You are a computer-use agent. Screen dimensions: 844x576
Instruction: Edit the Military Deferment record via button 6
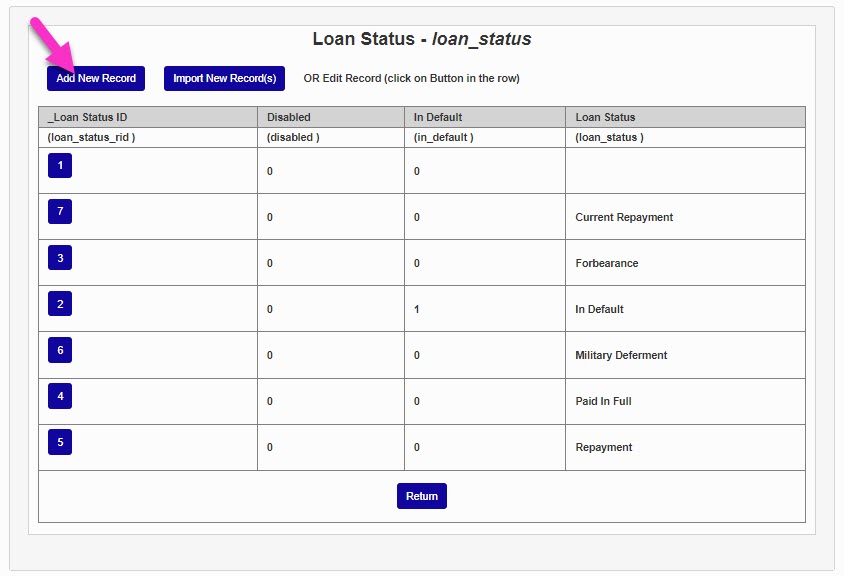click(x=59, y=349)
